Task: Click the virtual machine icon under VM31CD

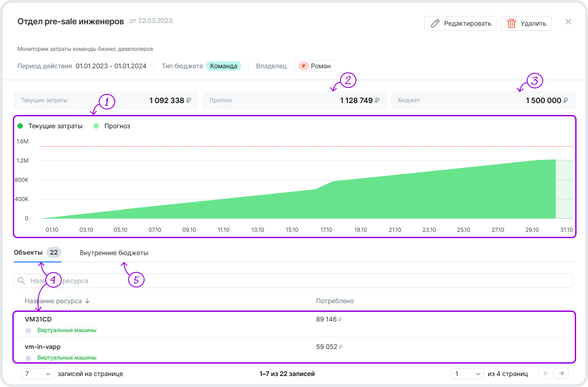Action: pyautogui.click(x=28, y=330)
